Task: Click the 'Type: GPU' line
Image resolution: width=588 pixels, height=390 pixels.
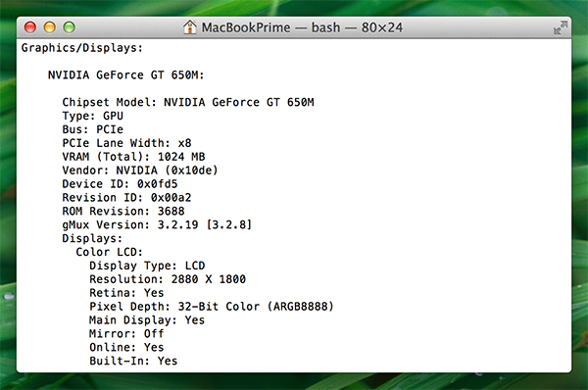Action: click(x=93, y=116)
